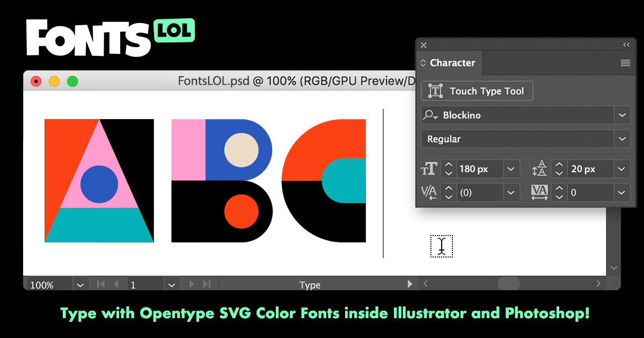
Task: Click the tracking VA icon
Action: tap(539, 192)
